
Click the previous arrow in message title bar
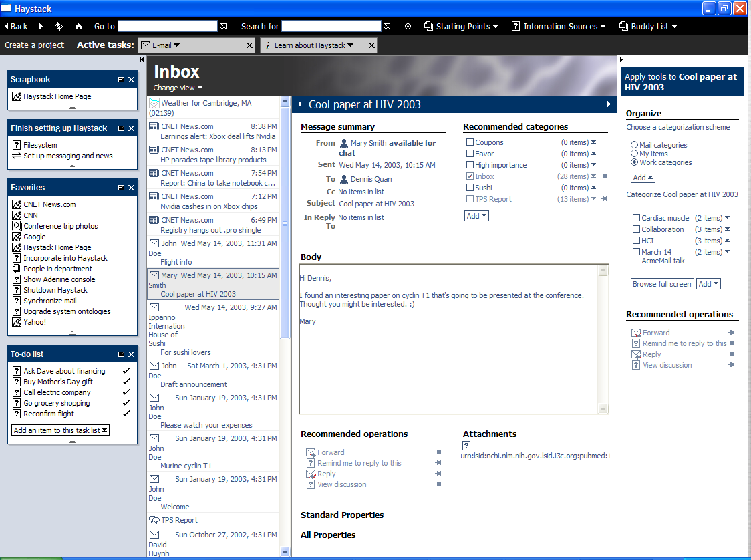[300, 104]
